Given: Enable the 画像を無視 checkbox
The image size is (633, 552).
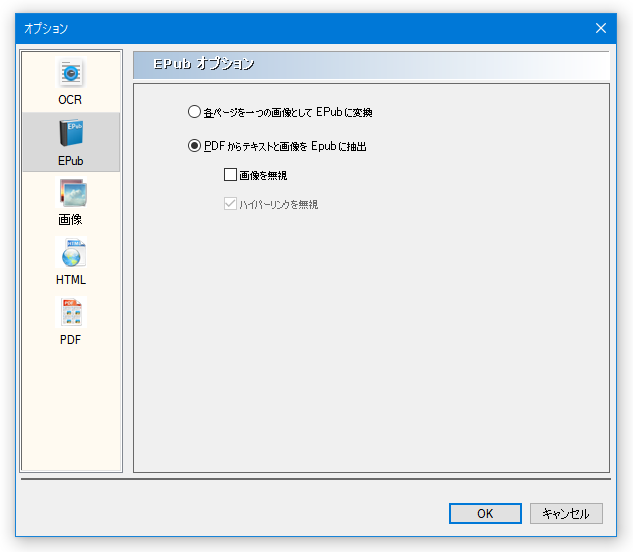Looking at the screenshot, I should [230, 175].
